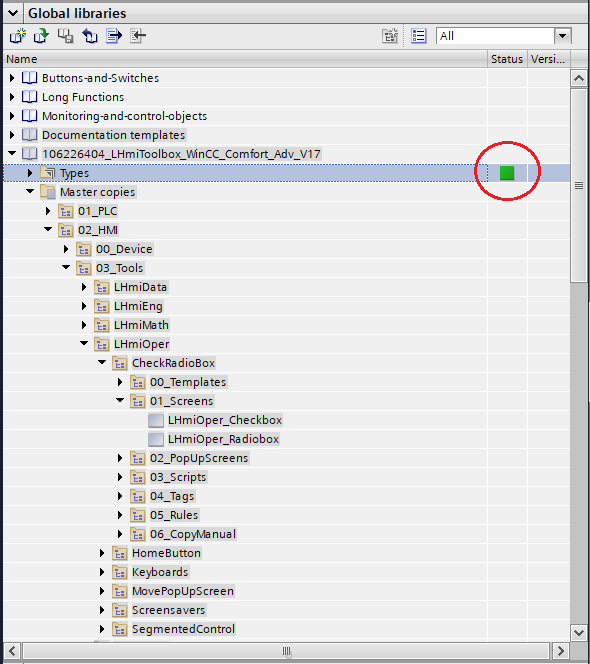Expand the Types folder
Screen dimensions: 590x664
tap(30, 173)
